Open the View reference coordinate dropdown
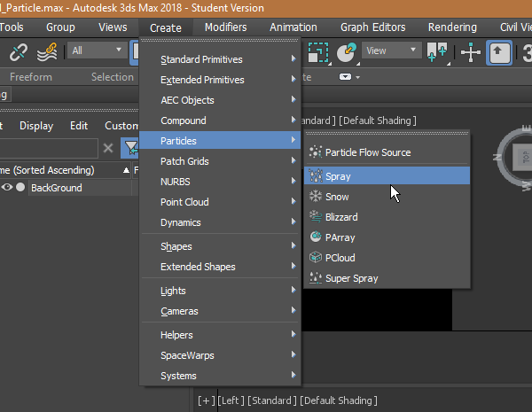This screenshot has width=532, height=412. [392, 51]
